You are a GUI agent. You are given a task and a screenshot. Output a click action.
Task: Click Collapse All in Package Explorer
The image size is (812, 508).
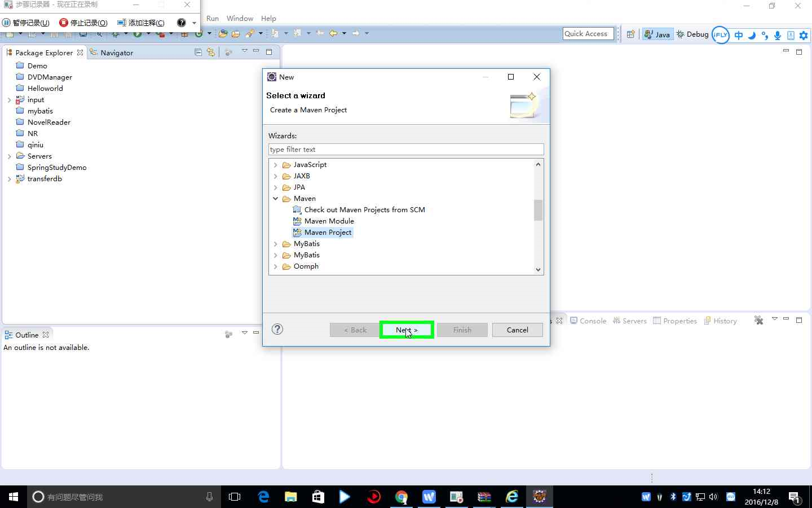coord(198,52)
